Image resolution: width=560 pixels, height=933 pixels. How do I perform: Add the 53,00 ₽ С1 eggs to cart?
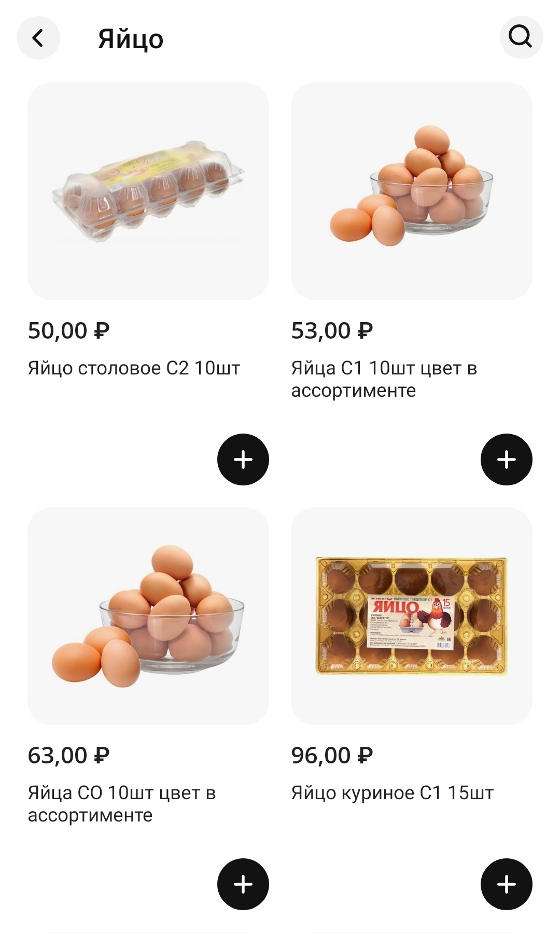coord(506,459)
